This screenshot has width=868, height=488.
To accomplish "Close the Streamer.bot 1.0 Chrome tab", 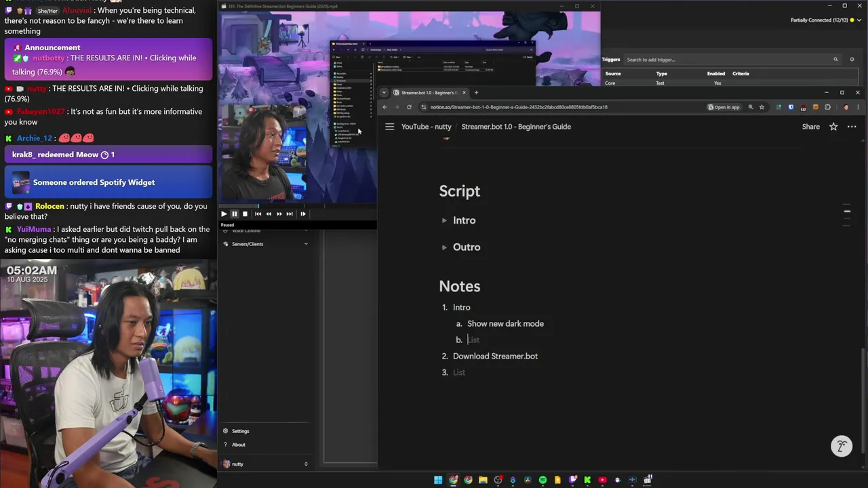I will [465, 93].
